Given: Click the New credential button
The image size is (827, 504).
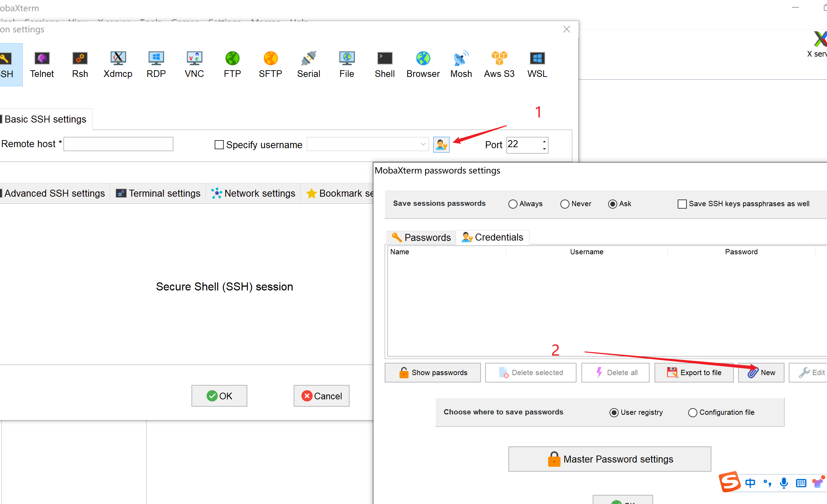Looking at the screenshot, I should click(761, 373).
